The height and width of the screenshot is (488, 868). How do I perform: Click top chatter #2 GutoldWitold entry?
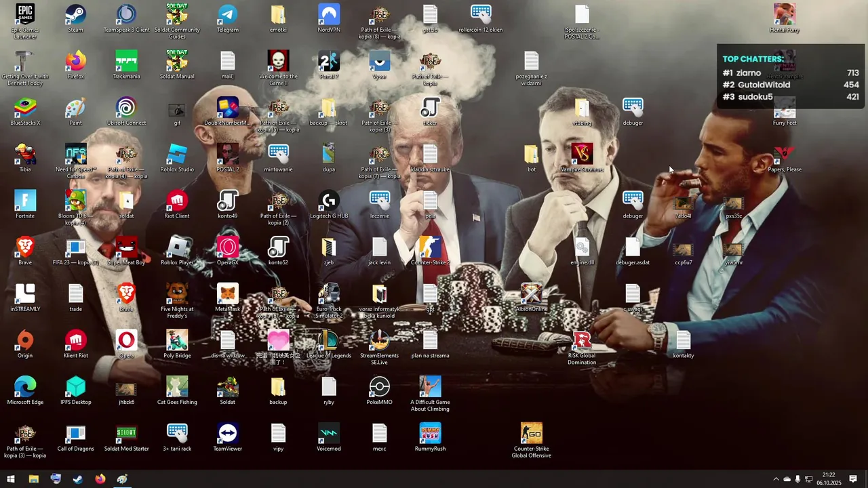[791, 85]
